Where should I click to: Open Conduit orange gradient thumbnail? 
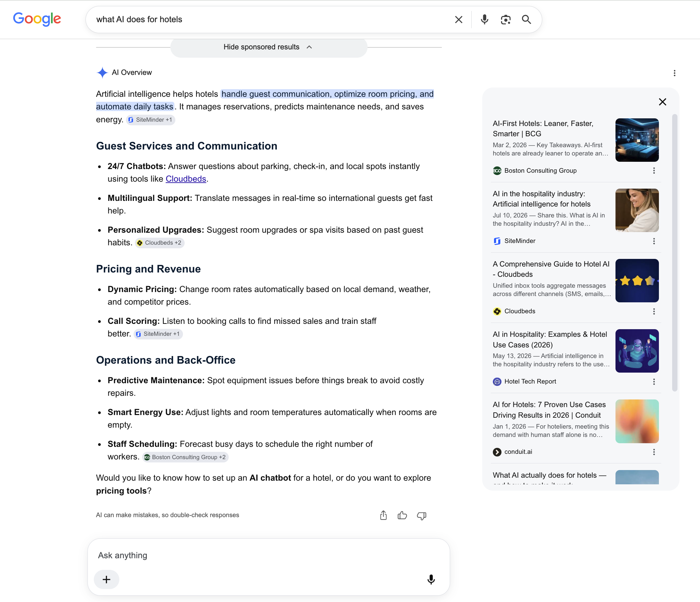[x=637, y=421]
